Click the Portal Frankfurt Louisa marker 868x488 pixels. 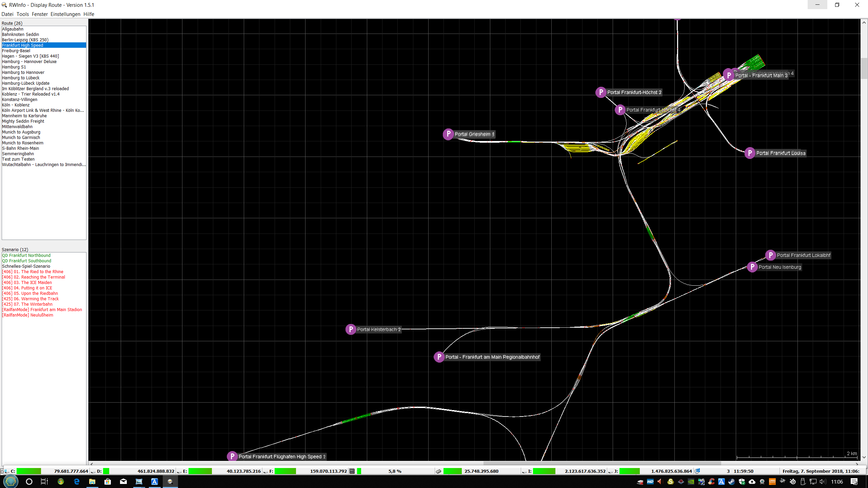click(750, 153)
